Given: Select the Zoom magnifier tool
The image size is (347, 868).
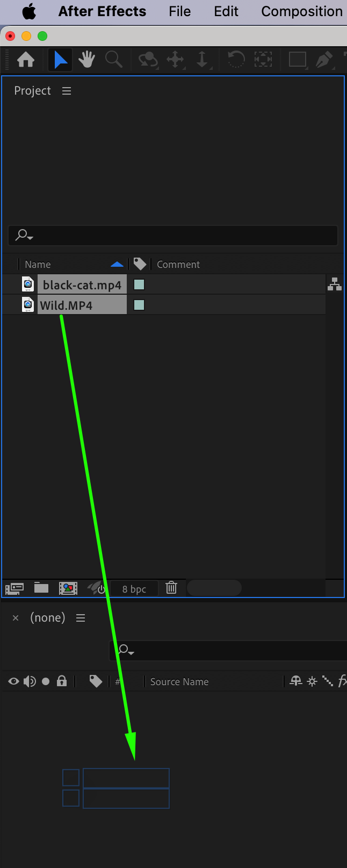Looking at the screenshot, I should point(113,59).
